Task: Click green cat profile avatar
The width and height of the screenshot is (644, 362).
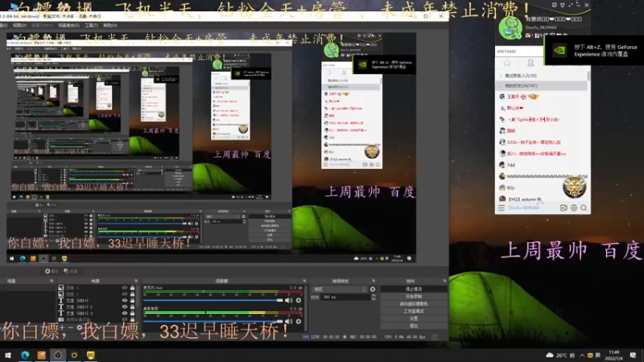Action: pos(510,28)
